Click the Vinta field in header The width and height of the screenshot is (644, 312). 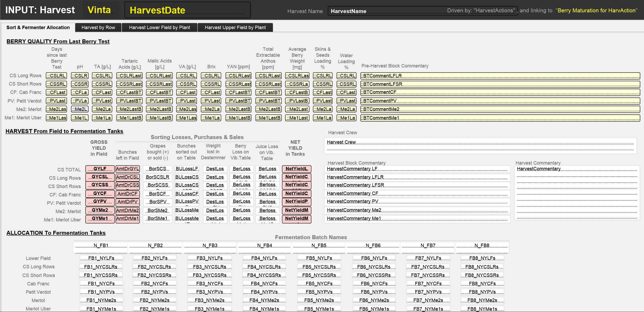click(x=101, y=10)
